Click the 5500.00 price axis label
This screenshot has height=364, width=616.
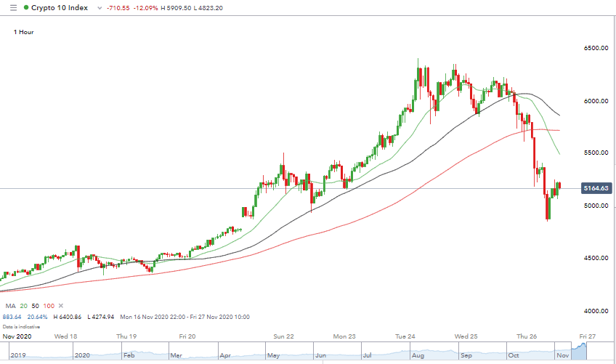[x=596, y=153]
